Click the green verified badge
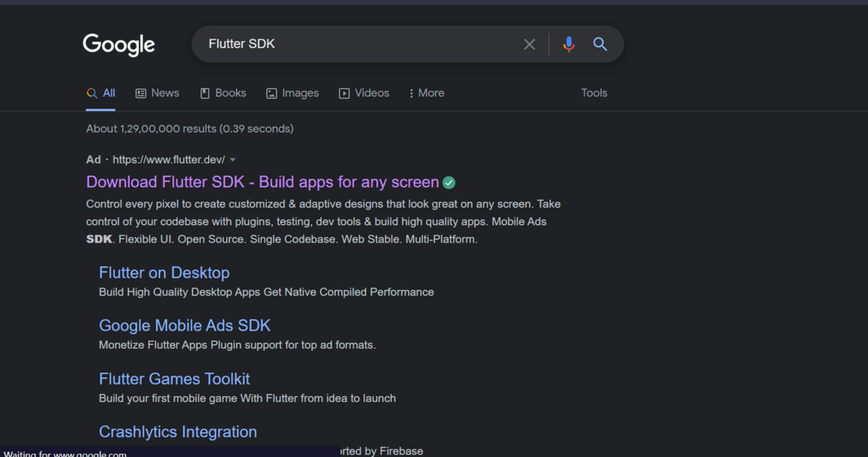The image size is (868, 457). 449,182
